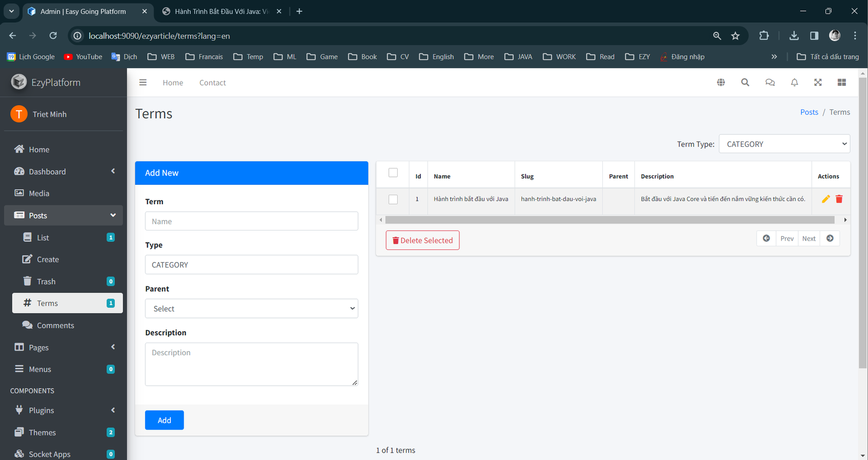Click the Prev pagination button
Viewport: 868px width, 460px height.
pyautogui.click(x=787, y=238)
